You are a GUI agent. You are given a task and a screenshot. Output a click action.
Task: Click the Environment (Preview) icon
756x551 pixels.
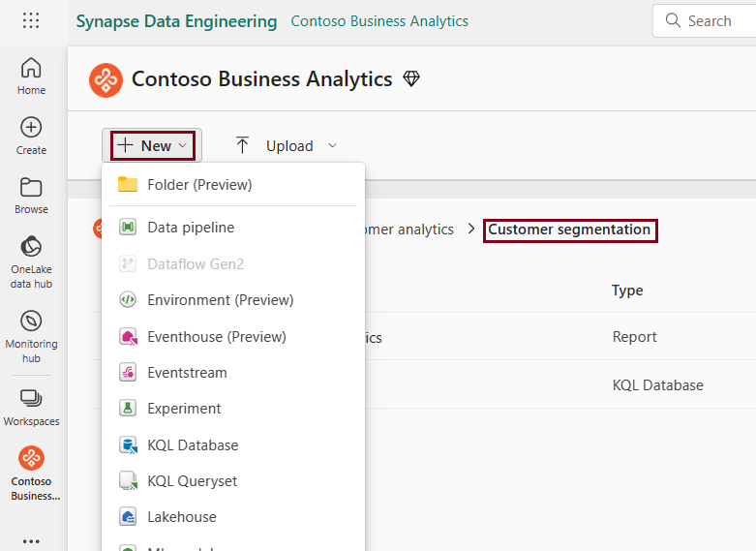click(128, 299)
